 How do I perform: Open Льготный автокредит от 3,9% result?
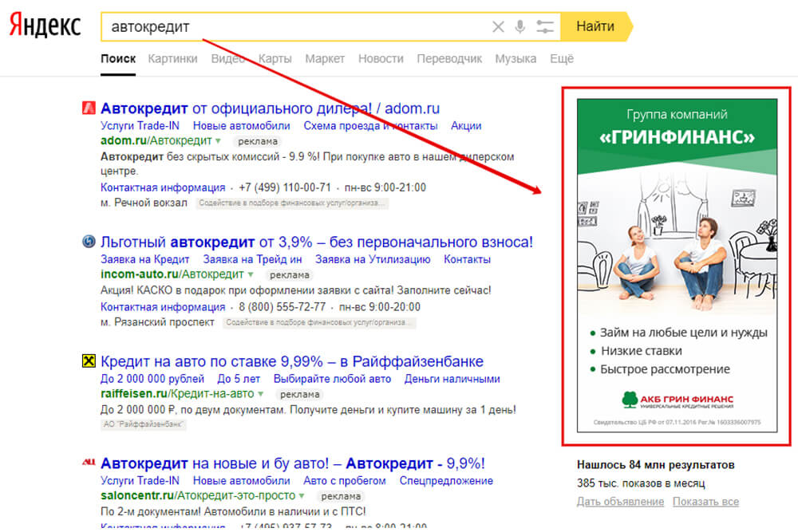tap(317, 242)
